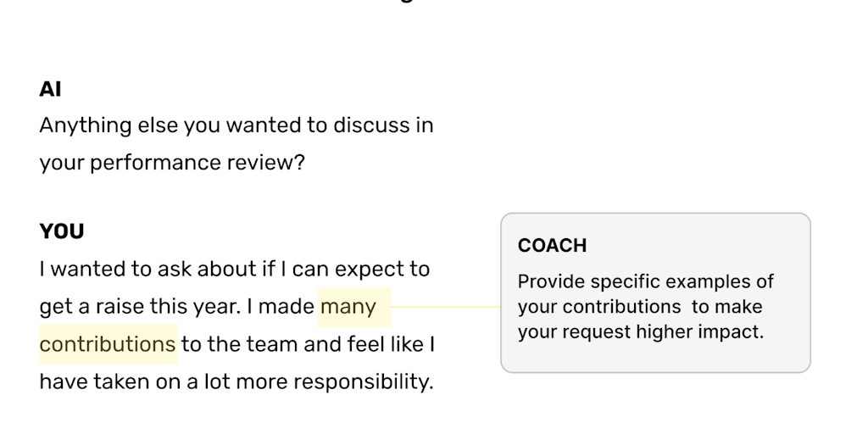Click the phrase "your performance review?"
Screen dimensions: 868x434
point(171,162)
